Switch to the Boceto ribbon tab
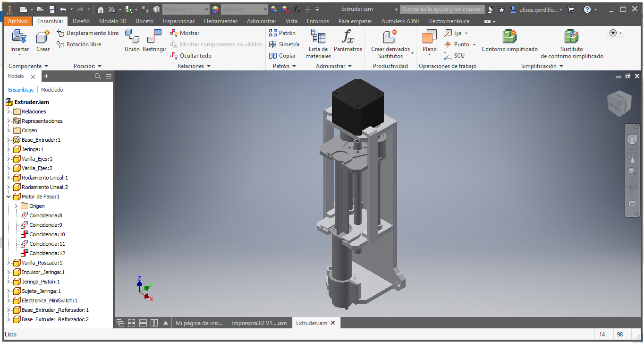The image size is (644, 343). click(x=144, y=21)
